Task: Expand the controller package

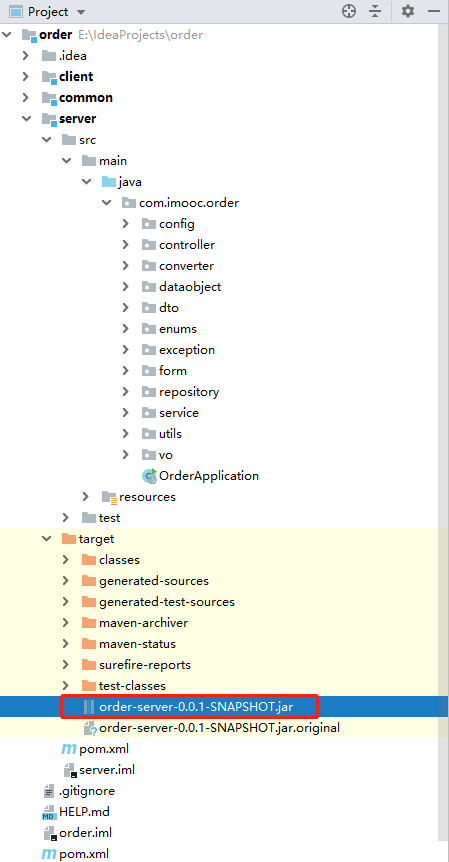Action: click(x=125, y=245)
